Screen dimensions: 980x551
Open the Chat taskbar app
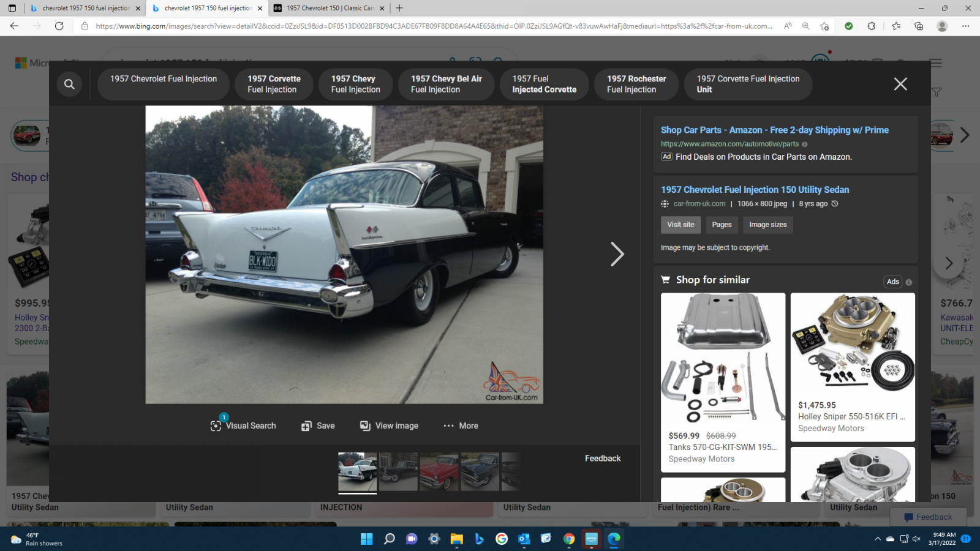pos(412,539)
